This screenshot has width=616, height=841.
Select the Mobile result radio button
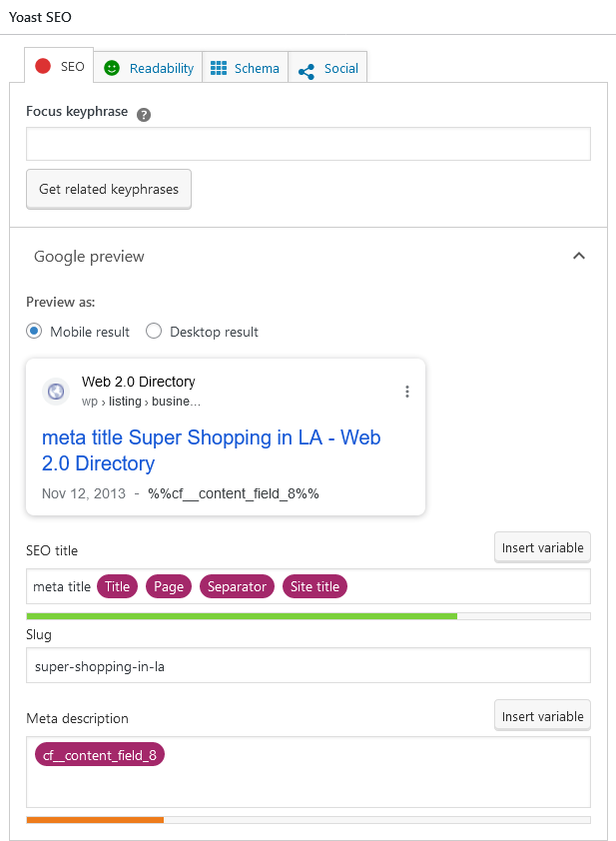[x=34, y=332]
